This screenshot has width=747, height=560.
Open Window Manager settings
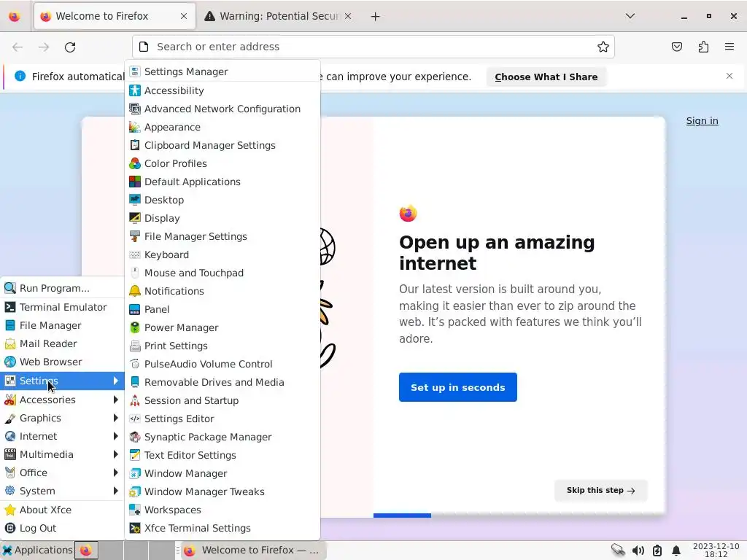point(222,473)
